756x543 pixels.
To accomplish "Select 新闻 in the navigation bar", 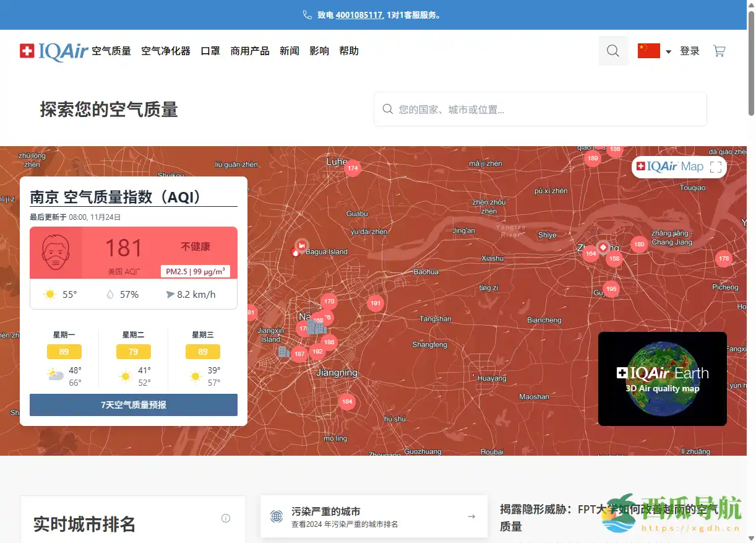I will (290, 51).
